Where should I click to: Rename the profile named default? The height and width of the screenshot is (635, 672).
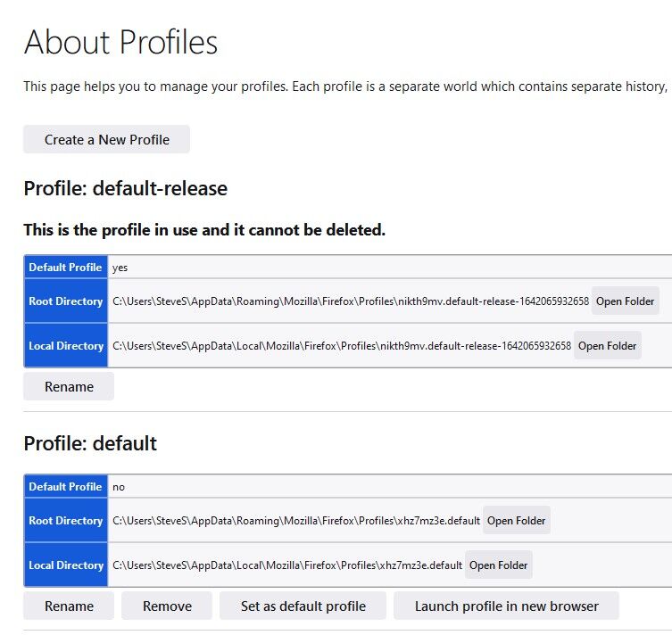[x=69, y=606]
